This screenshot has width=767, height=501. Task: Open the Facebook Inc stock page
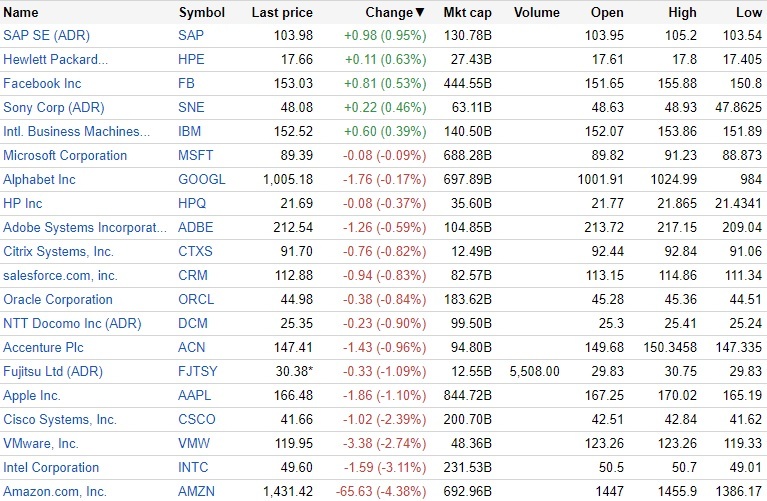click(x=42, y=84)
